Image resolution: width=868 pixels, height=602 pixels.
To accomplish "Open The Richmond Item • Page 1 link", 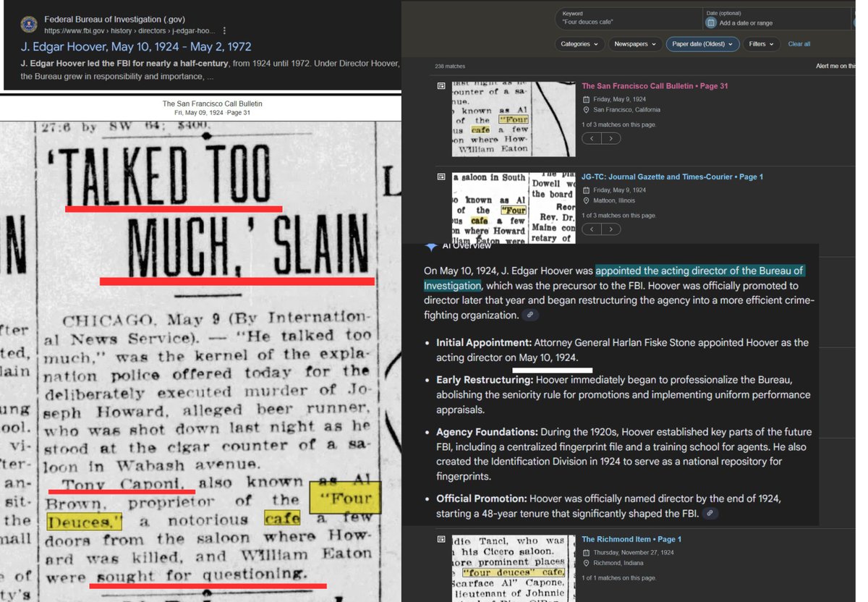I will (x=631, y=539).
